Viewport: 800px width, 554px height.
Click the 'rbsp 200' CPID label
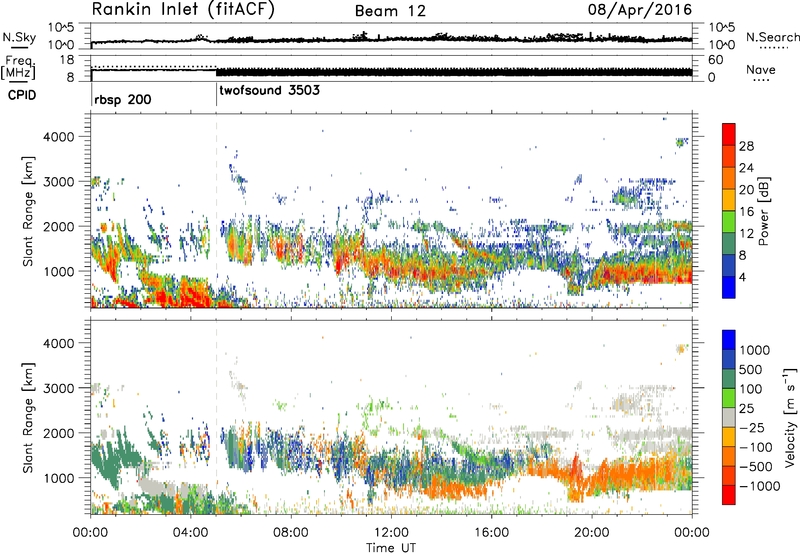pos(123,99)
